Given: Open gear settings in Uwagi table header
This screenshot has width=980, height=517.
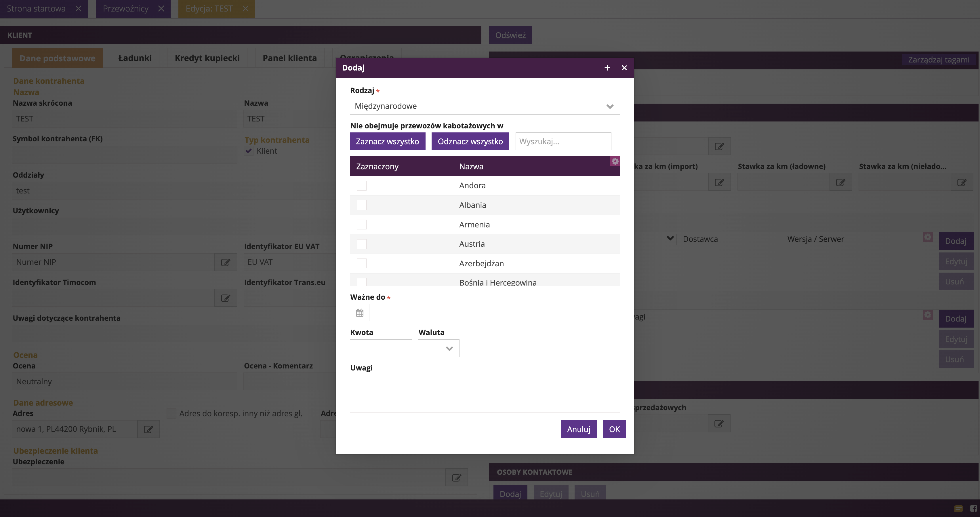Looking at the screenshot, I should pyautogui.click(x=928, y=315).
